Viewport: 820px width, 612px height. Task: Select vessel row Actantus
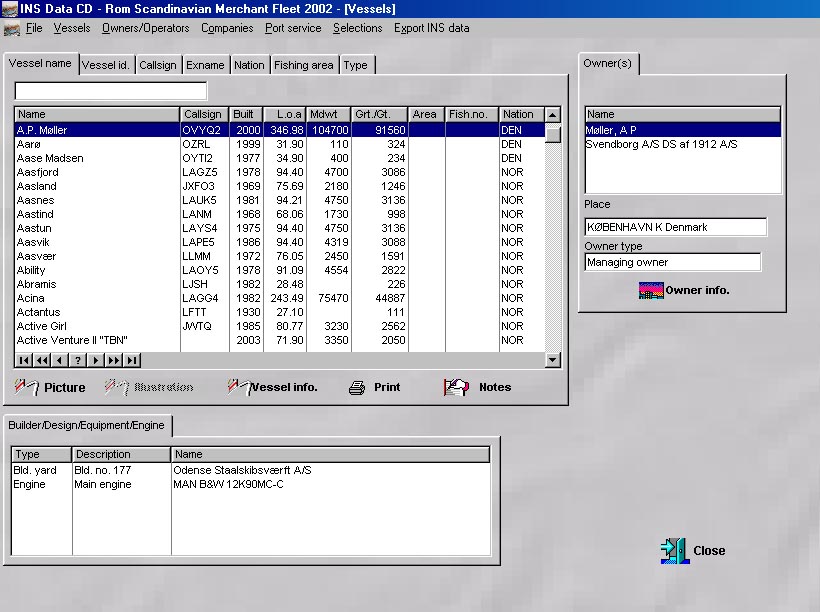(280, 312)
